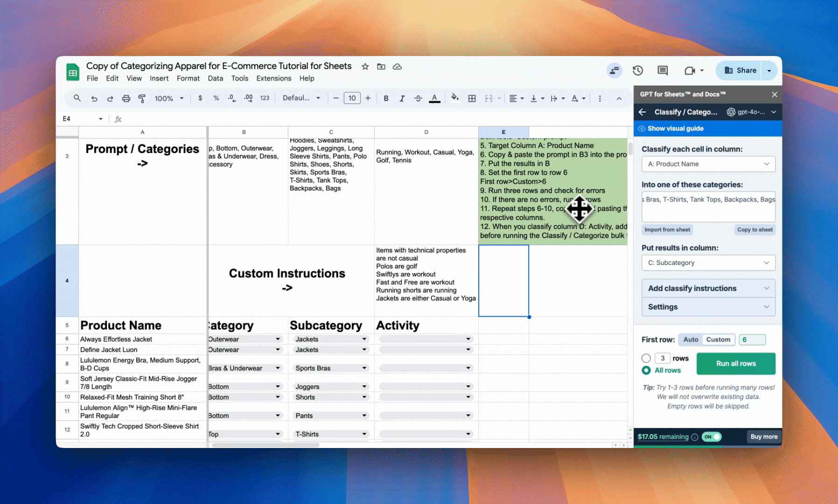Viewport: 838px width, 504px height.
Task: Show visual guide banner link
Action: 675,128
